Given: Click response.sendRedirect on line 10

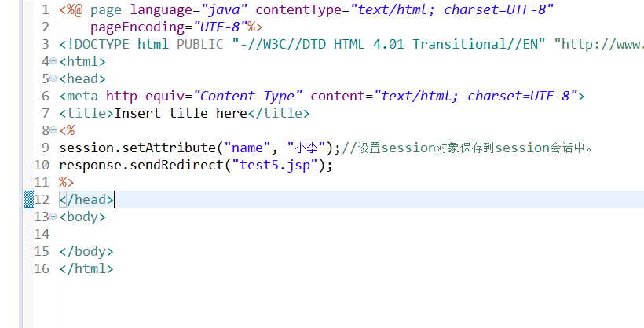Looking at the screenshot, I should point(141,165).
